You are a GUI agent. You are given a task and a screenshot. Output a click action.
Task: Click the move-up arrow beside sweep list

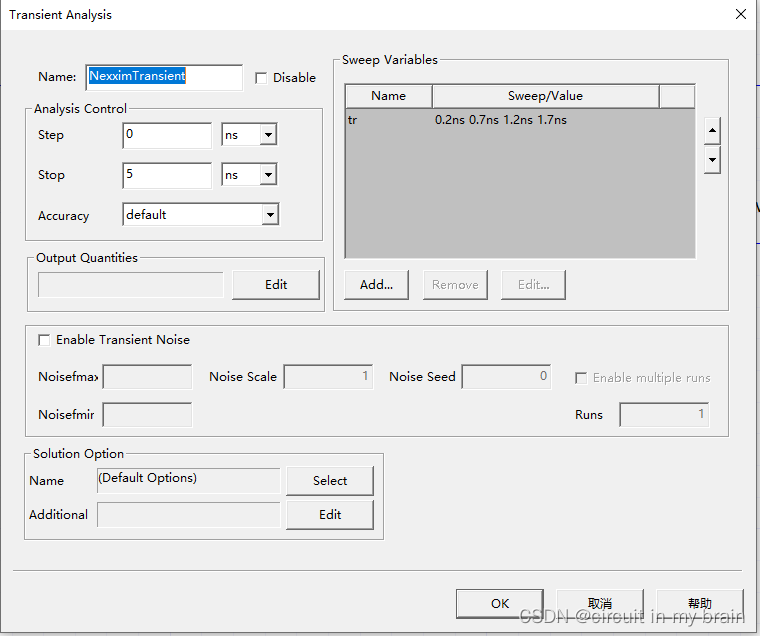click(712, 130)
